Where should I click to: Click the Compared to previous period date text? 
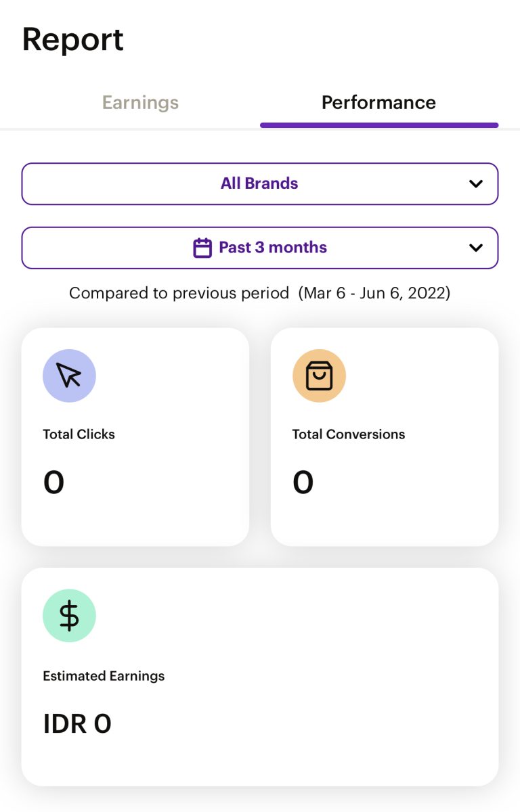pyautogui.click(x=260, y=293)
